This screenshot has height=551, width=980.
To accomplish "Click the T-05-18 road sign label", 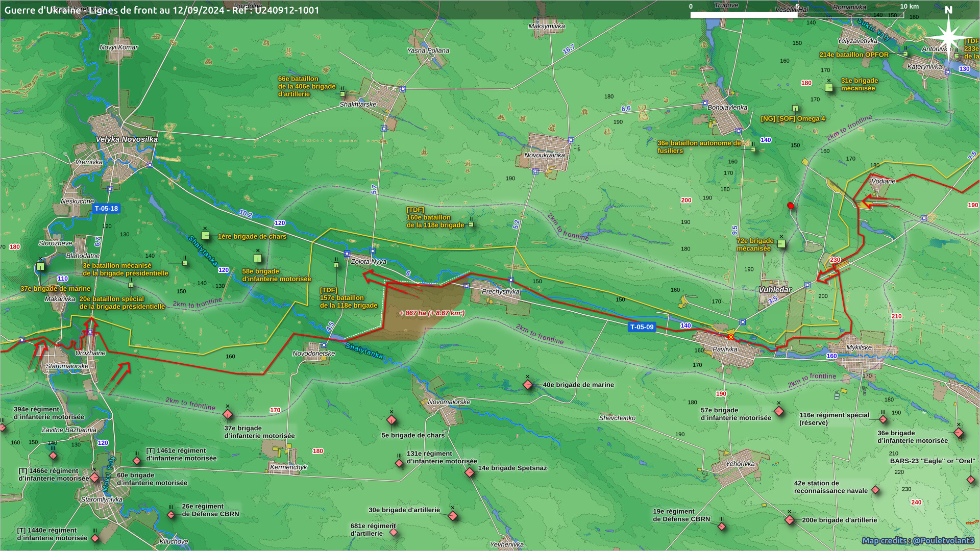I will pos(106,208).
